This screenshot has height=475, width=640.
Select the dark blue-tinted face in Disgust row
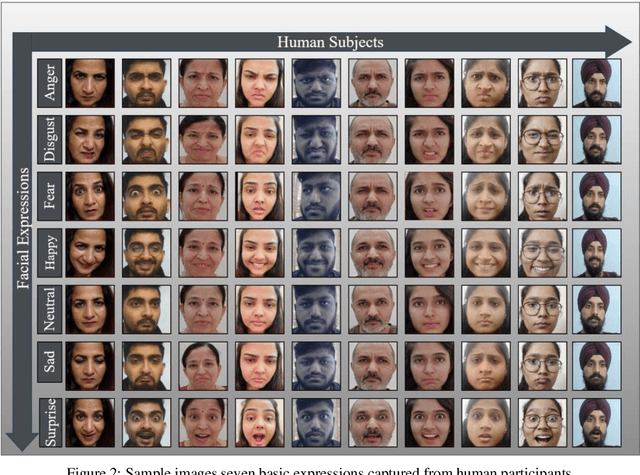click(316, 139)
